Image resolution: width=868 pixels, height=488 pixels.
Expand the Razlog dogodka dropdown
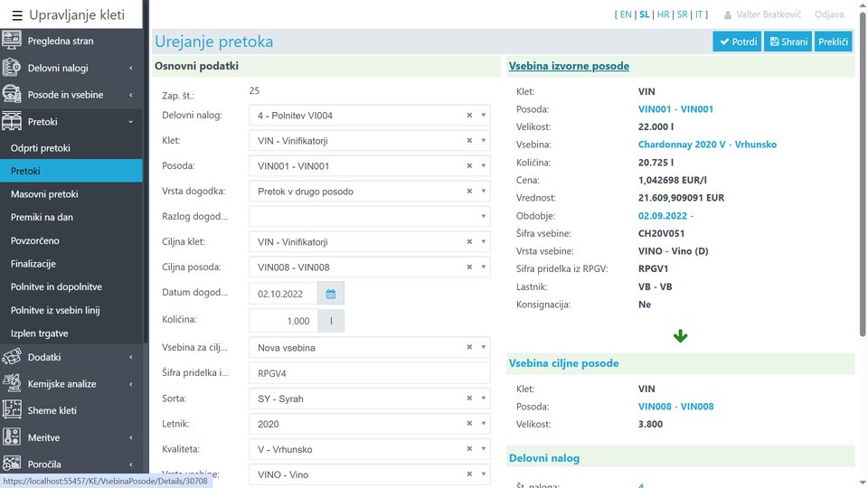484,217
